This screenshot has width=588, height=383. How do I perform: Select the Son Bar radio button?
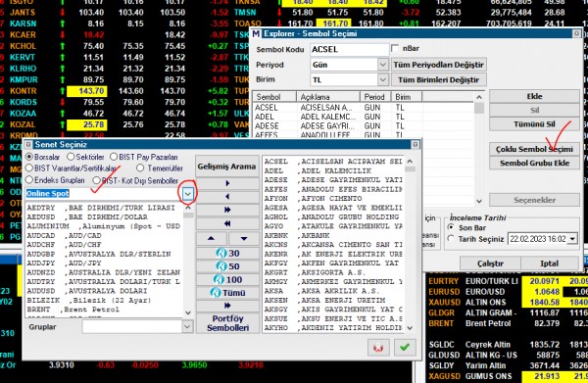pos(451,227)
